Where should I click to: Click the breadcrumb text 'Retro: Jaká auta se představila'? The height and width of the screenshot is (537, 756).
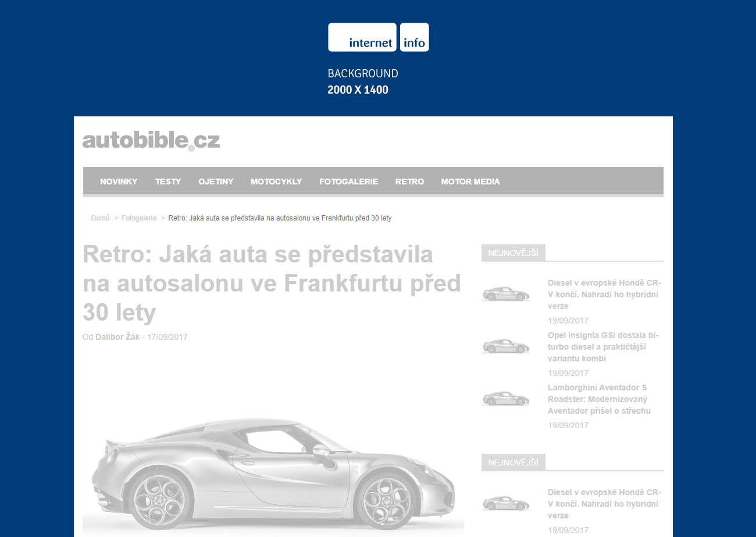[x=216, y=218]
